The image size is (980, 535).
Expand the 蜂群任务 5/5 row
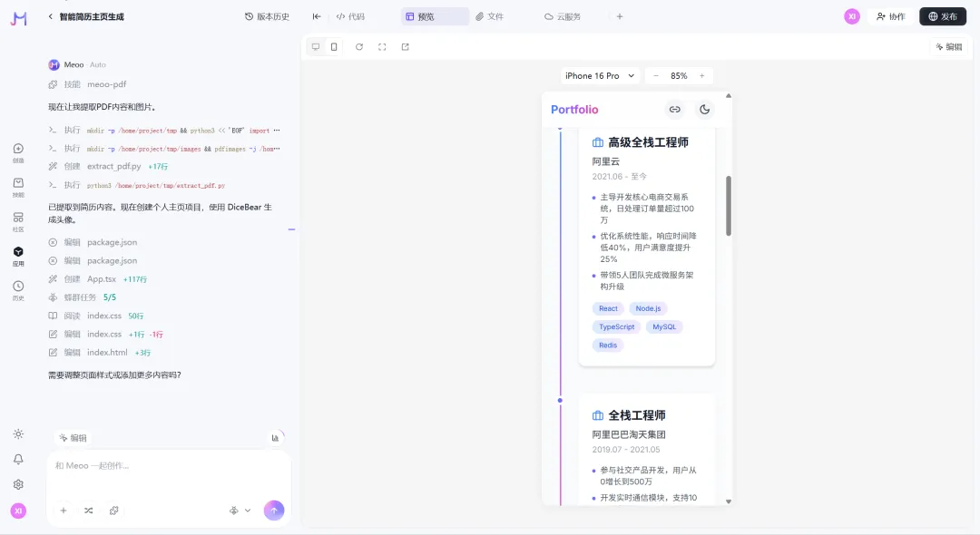coord(83,297)
